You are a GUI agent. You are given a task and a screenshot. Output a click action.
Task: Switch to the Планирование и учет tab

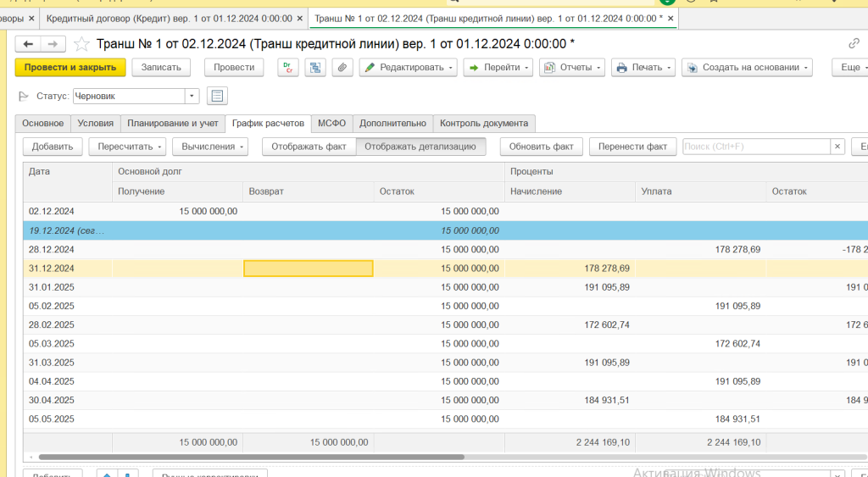click(x=173, y=123)
